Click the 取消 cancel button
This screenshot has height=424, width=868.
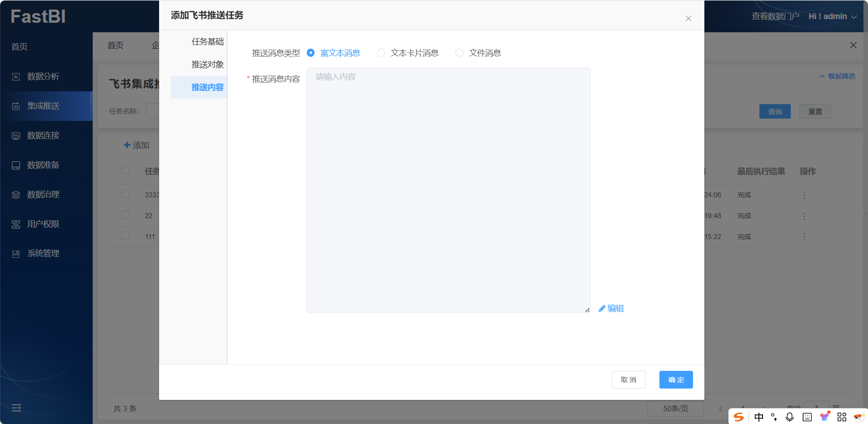coord(628,380)
